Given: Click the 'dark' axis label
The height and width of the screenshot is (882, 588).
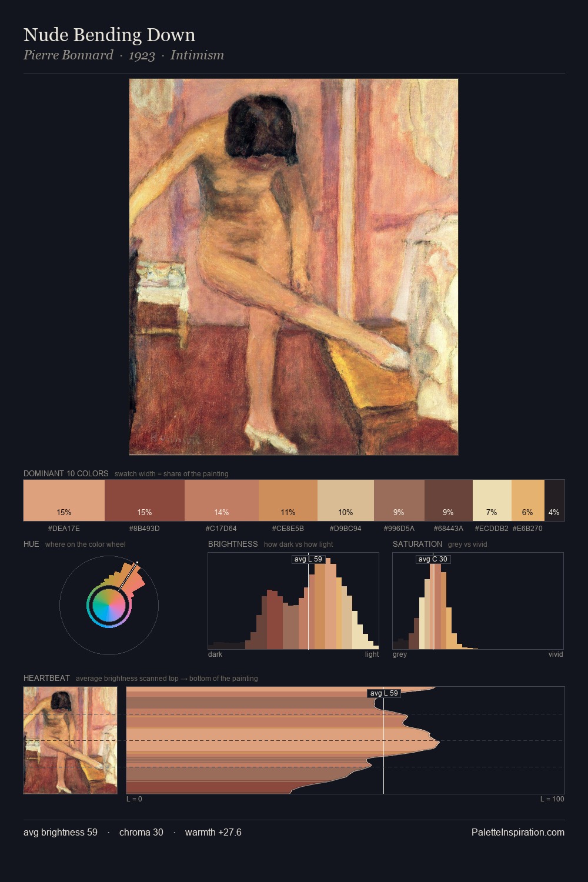Looking at the screenshot, I should tap(215, 654).
